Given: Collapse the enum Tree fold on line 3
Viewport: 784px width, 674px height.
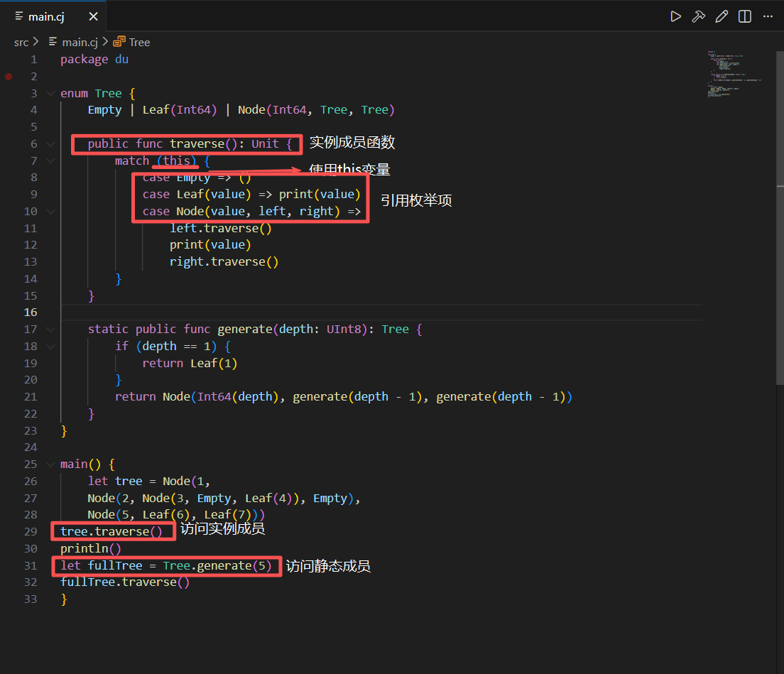Looking at the screenshot, I should click(x=50, y=93).
